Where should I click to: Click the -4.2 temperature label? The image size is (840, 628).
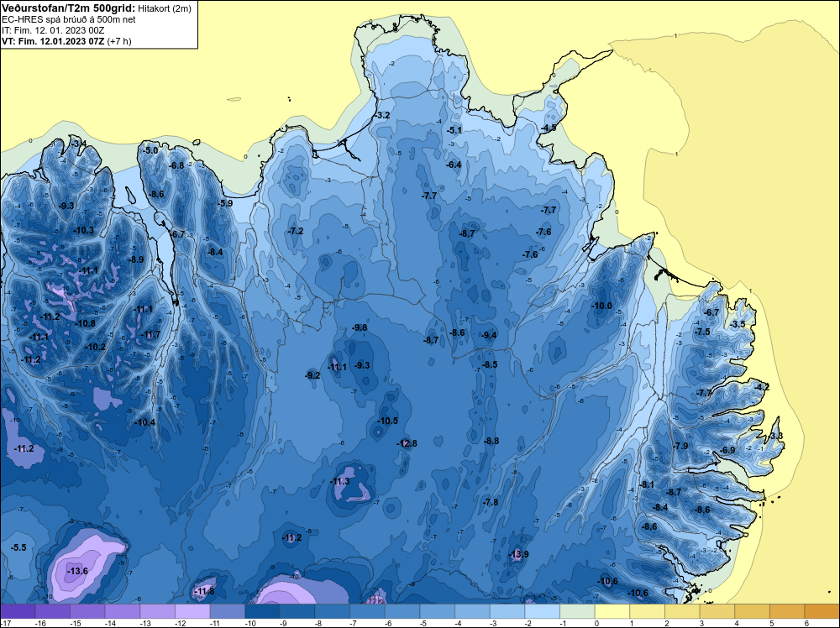762,386
